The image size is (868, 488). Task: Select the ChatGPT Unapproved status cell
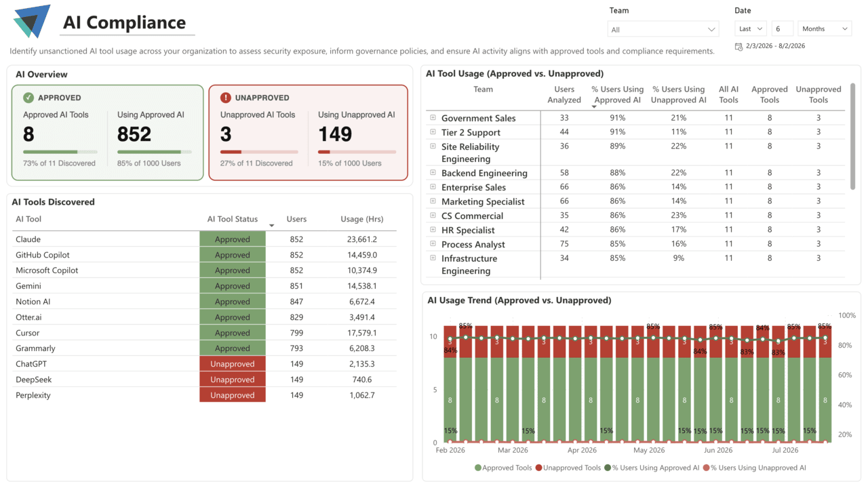point(233,364)
